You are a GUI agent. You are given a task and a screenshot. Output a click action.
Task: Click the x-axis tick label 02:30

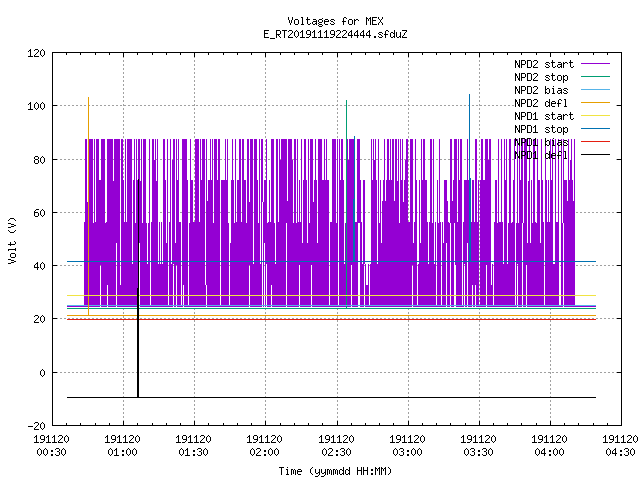coord(336,452)
